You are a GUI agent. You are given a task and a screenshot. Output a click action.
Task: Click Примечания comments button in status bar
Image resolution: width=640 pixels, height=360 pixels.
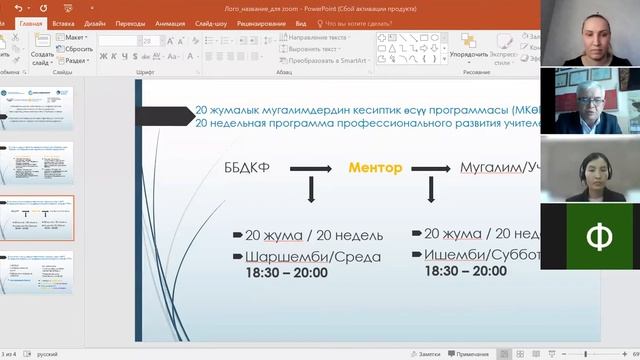(468, 354)
